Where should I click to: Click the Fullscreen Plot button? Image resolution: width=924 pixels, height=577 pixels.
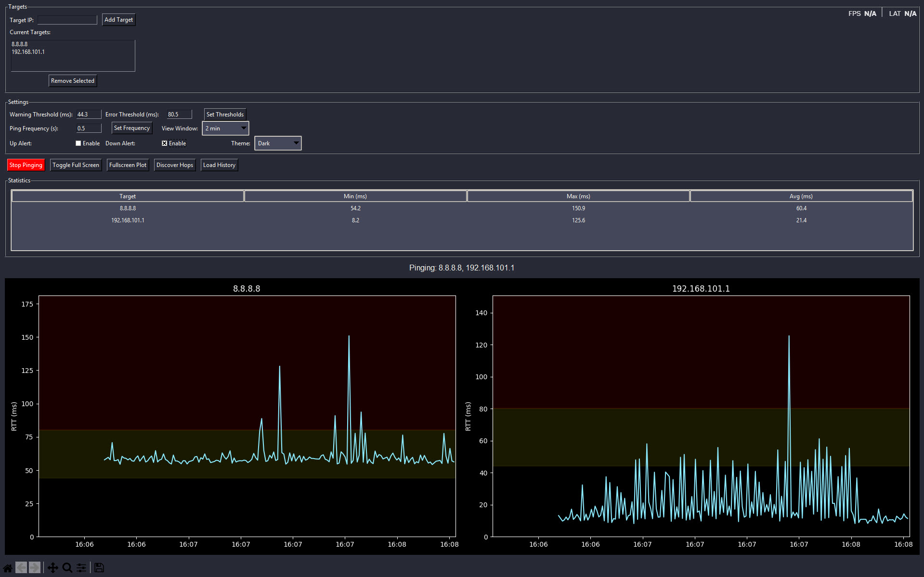(128, 165)
